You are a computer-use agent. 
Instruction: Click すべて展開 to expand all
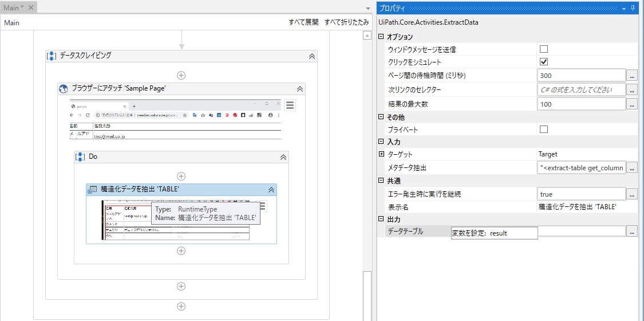(303, 22)
